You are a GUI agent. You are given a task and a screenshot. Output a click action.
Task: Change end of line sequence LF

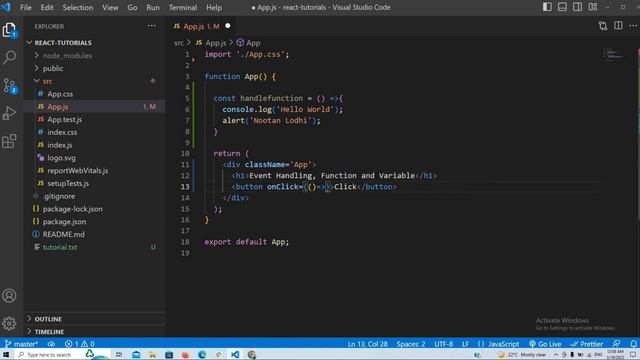tap(465, 344)
